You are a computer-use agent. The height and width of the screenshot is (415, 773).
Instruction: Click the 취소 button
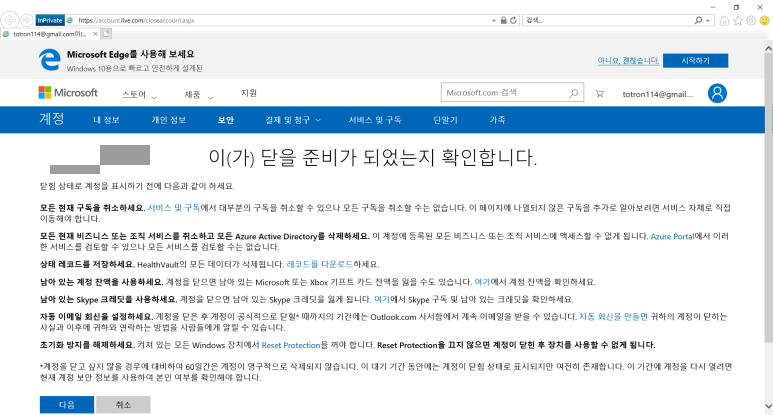click(123, 405)
